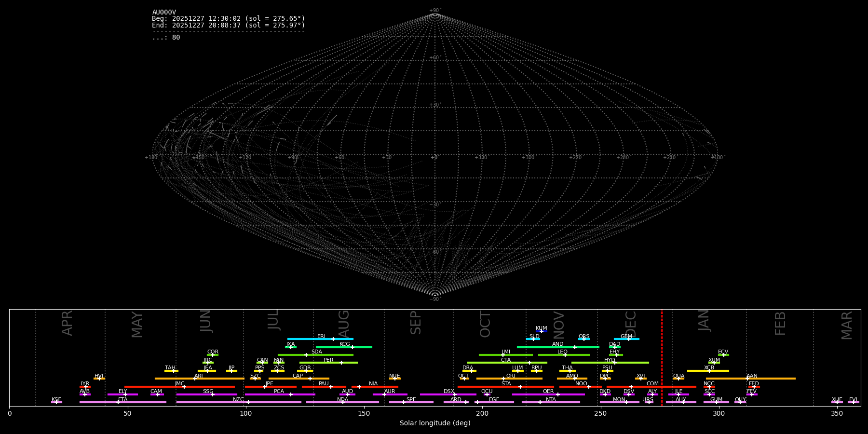Click the MON shower bar
The width and height of the screenshot is (868, 434).
[619, 402]
